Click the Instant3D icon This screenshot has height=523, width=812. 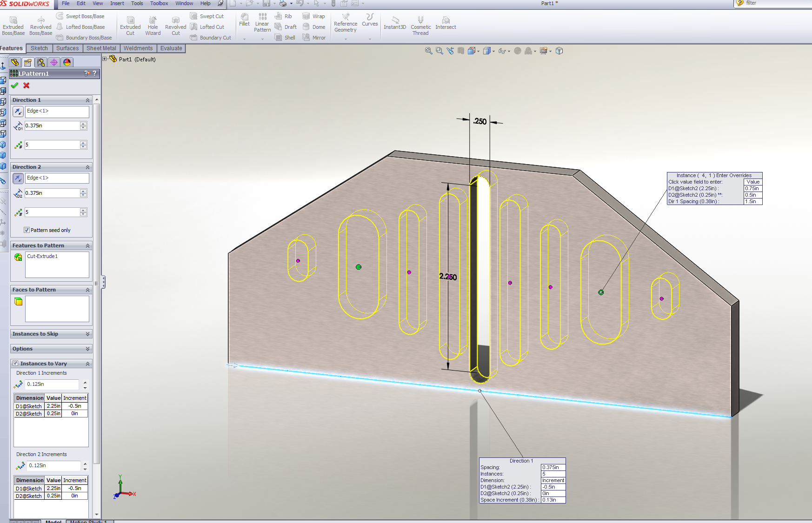pos(395,20)
